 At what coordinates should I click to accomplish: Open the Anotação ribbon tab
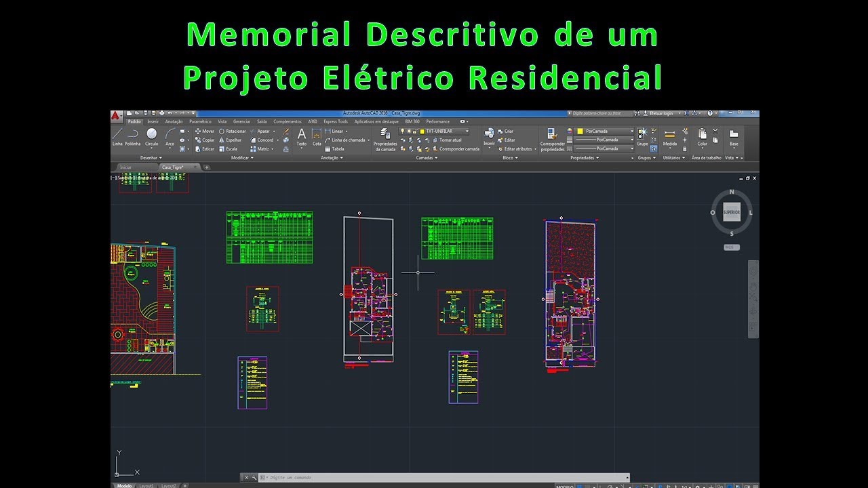(x=174, y=121)
